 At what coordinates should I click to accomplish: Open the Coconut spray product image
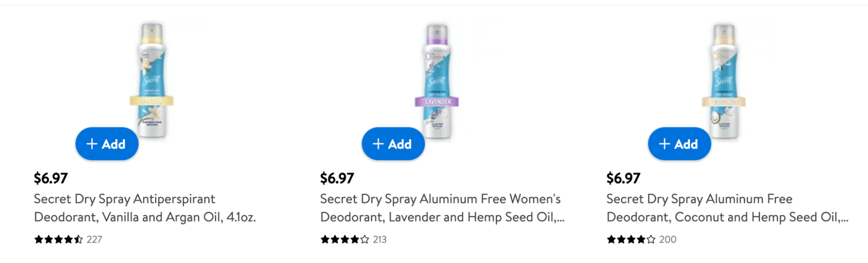click(724, 81)
